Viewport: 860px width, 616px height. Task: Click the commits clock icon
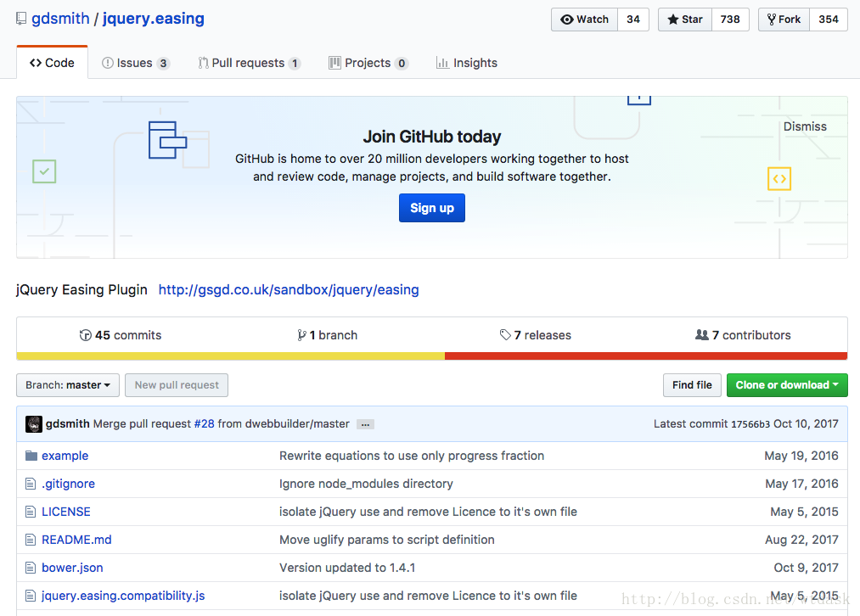(86, 335)
